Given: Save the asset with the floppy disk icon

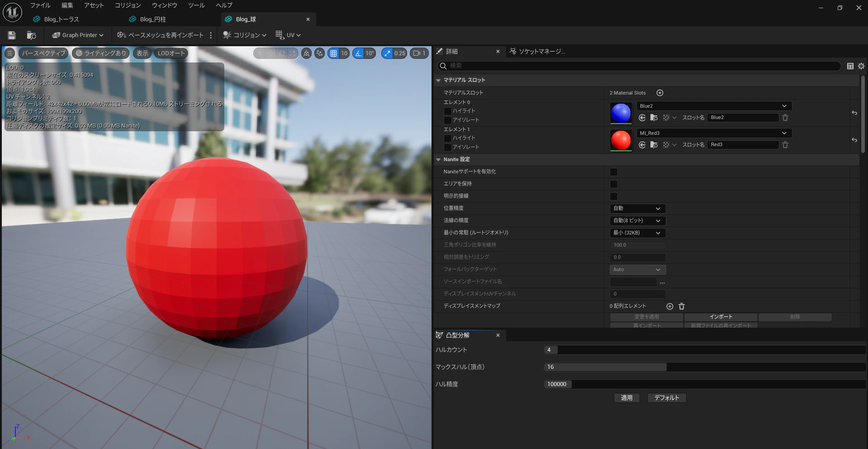Looking at the screenshot, I should tap(12, 35).
